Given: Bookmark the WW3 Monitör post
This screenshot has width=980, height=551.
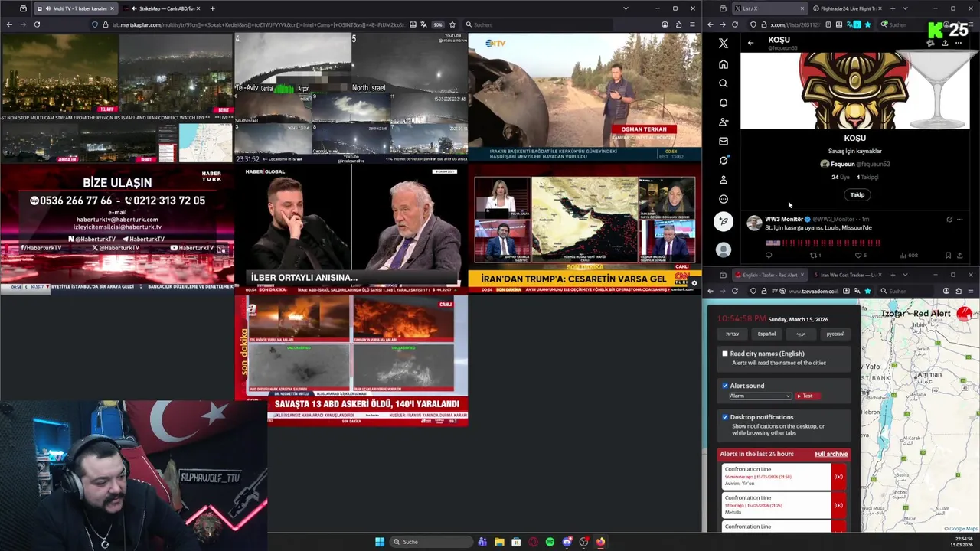Looking at the screenshot, I should pyautogui.click(x=948, y=256).
